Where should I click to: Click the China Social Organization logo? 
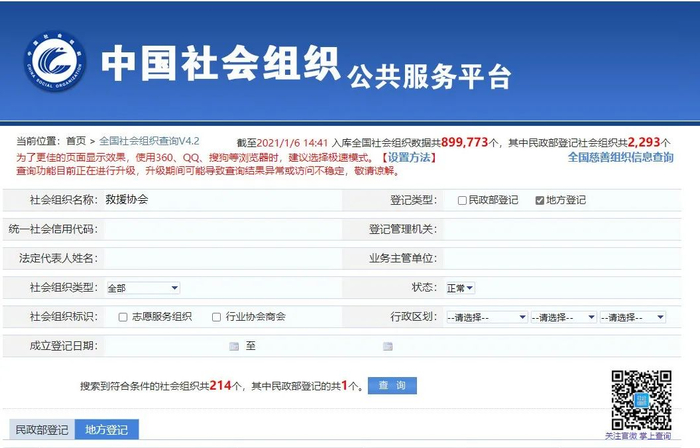(55, 61)
